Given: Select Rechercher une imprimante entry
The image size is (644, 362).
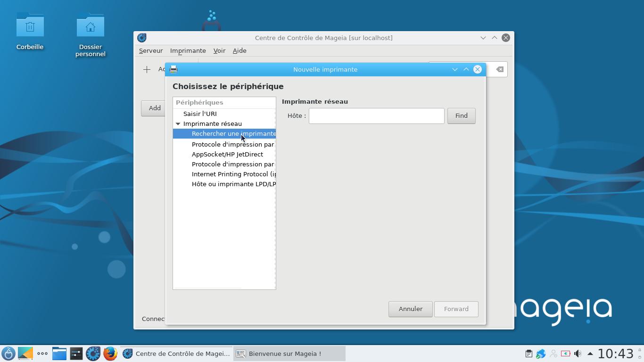Looking at the screenshot, I should [224, 133].
